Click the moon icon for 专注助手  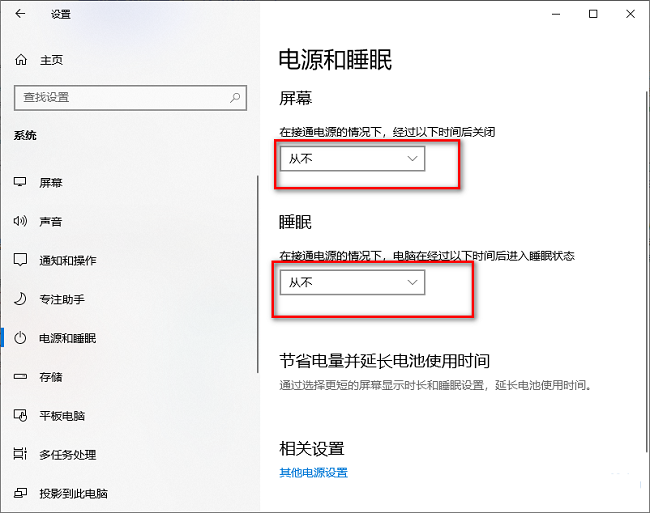tap(20, 299)
